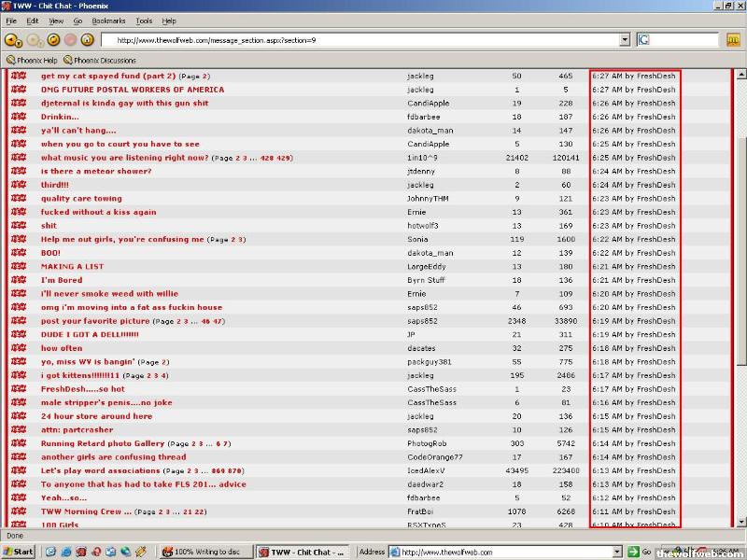
Task: Click the page vertical scrollbar down arrow
Action: [x=741, y=522]
